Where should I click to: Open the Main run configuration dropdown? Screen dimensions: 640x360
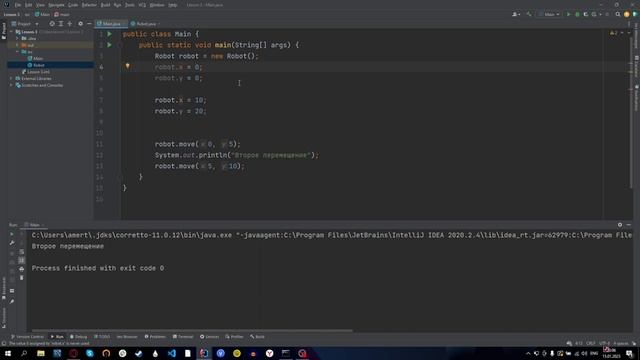[549, 14]
